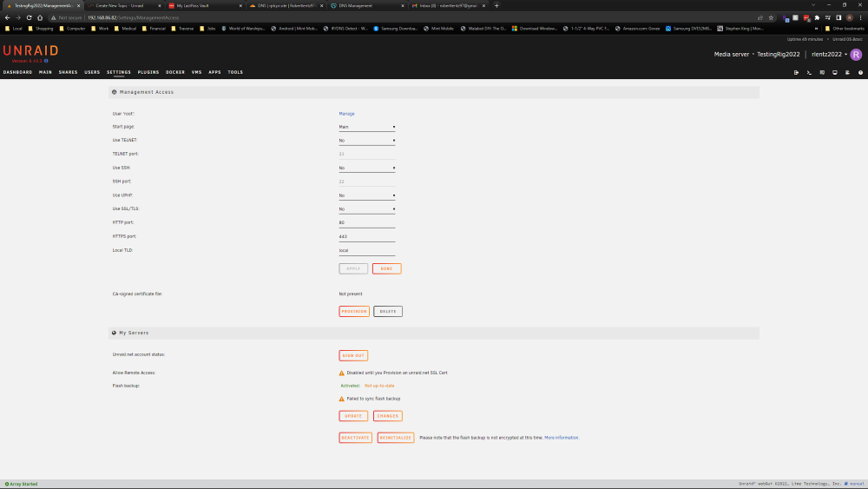Open the system log icon
868x489 pixels.
pos(847,73)
